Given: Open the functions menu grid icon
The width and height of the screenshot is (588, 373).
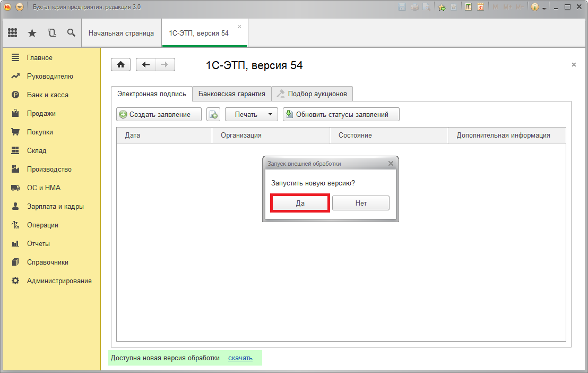Looking at the screenshot, I should click(12, 33).
